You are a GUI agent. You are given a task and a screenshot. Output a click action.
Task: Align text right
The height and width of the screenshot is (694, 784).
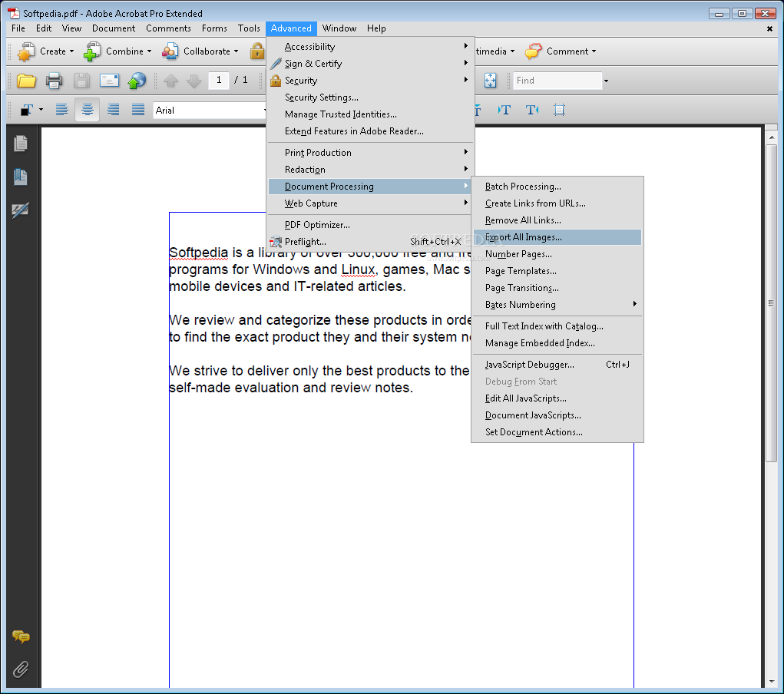[x=113, y=110]
